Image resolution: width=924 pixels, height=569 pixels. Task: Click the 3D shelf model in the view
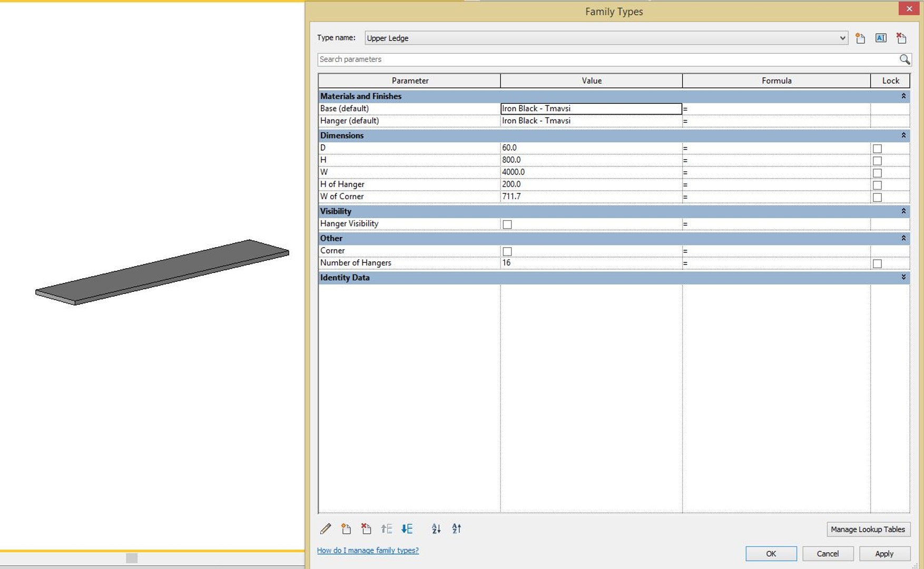pyautogui.click(x=162, y=272)
